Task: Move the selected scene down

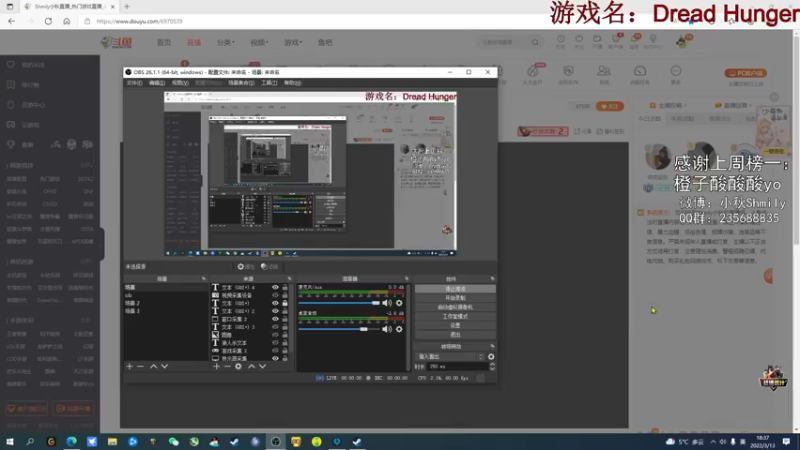Action: pos(164,366)
